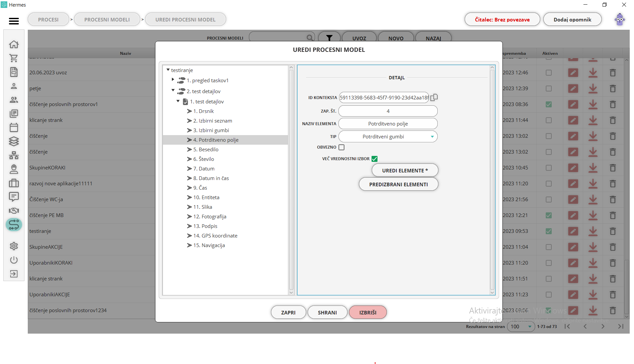Save with SHRANI button
This screenshot has width=634, height=364.
[x=327, y=312]
